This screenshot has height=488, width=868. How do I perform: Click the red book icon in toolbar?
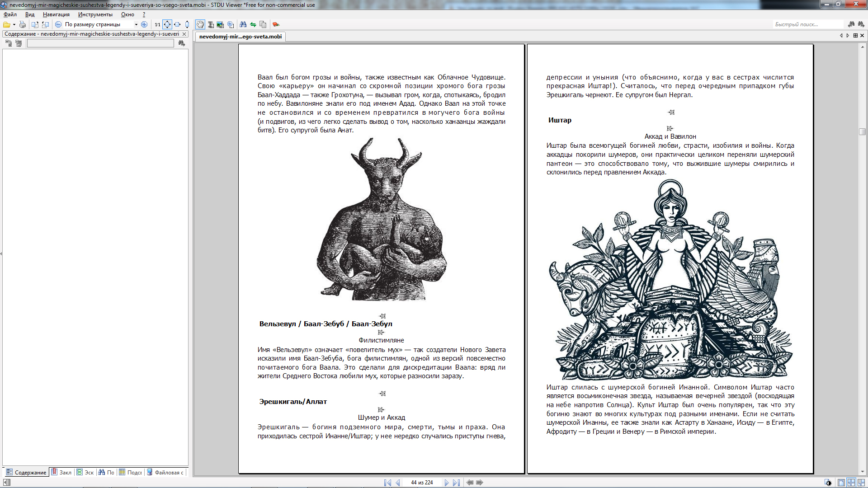(x=276, y=24)
